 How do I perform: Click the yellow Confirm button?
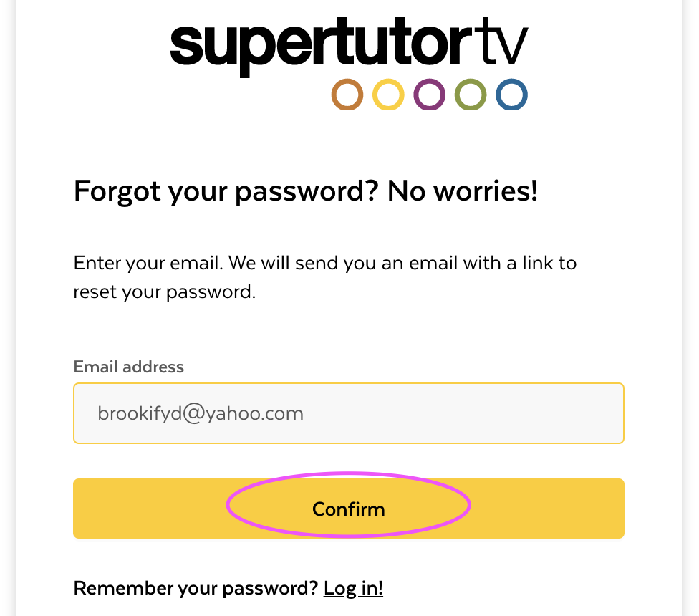tap(349, 509)
